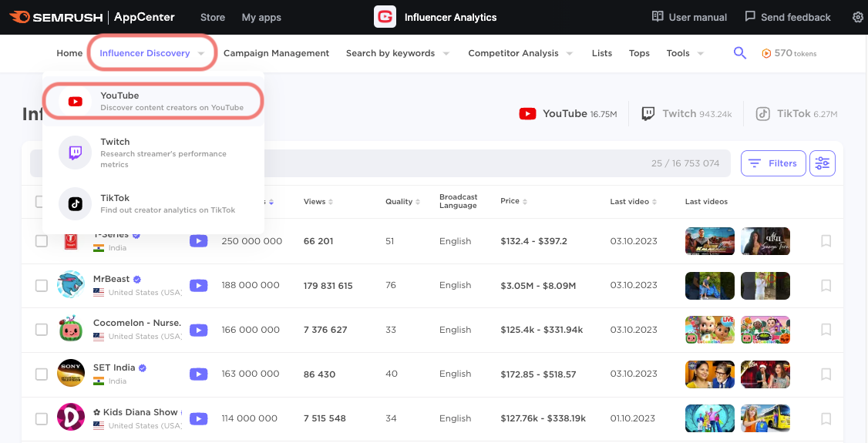Image resolution: width=868 pixels, height=443 pixels.
Task: Bookmark the SET India channel
Action: pos(826,374)
